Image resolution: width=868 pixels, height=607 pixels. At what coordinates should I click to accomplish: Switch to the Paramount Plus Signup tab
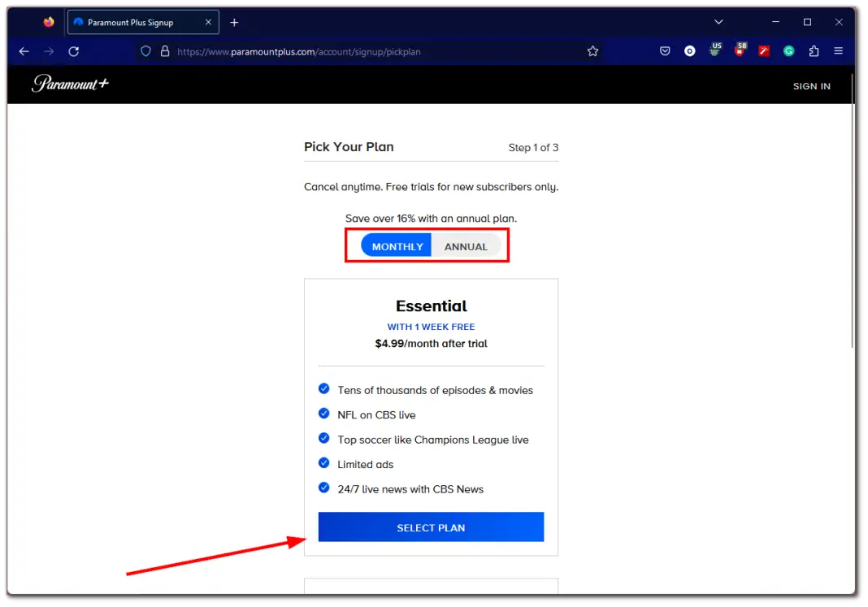click(138, 22)
